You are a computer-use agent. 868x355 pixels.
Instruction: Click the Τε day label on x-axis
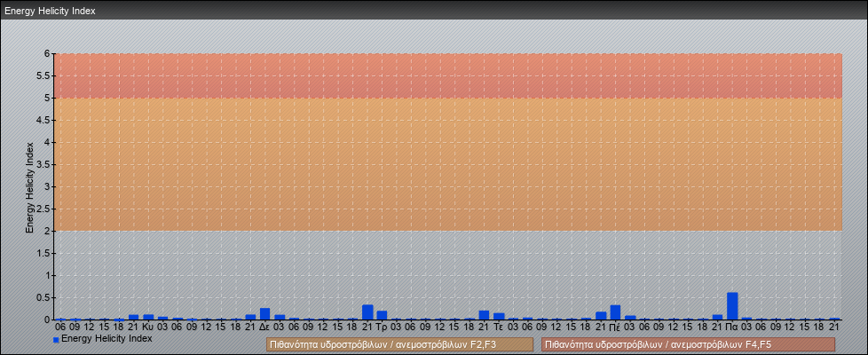click(x=498, y=327)
